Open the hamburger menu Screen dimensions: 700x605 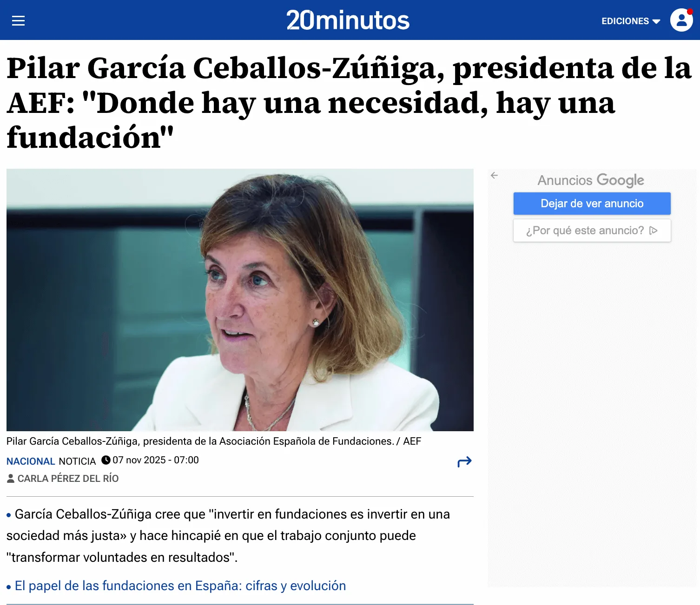coord(18,20)
